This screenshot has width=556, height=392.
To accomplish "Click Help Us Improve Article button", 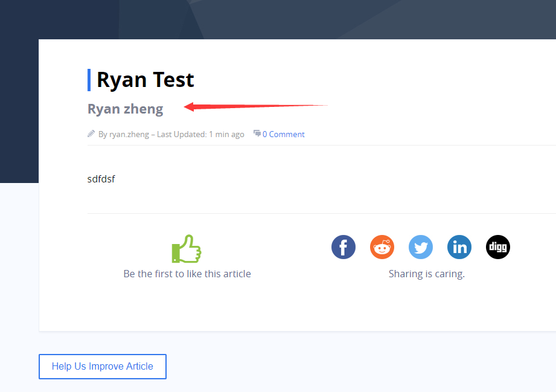I will click(103, 367).
